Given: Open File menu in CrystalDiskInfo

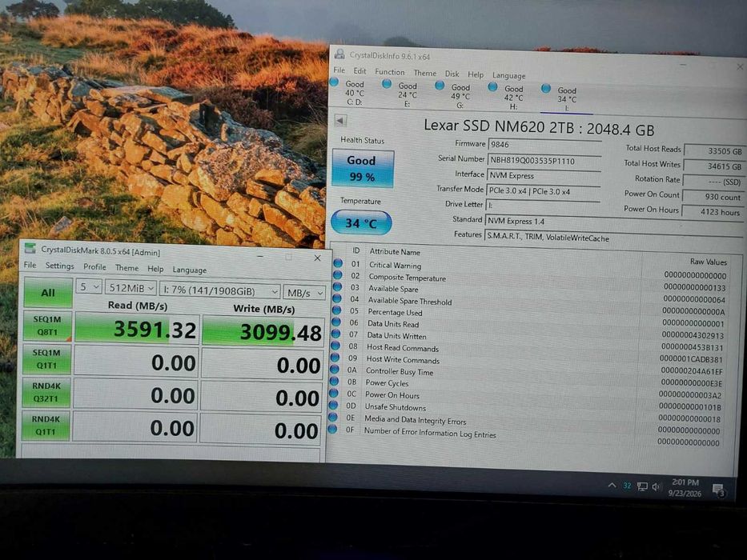Looking at the screenshot, I should (x=339, y=70).
